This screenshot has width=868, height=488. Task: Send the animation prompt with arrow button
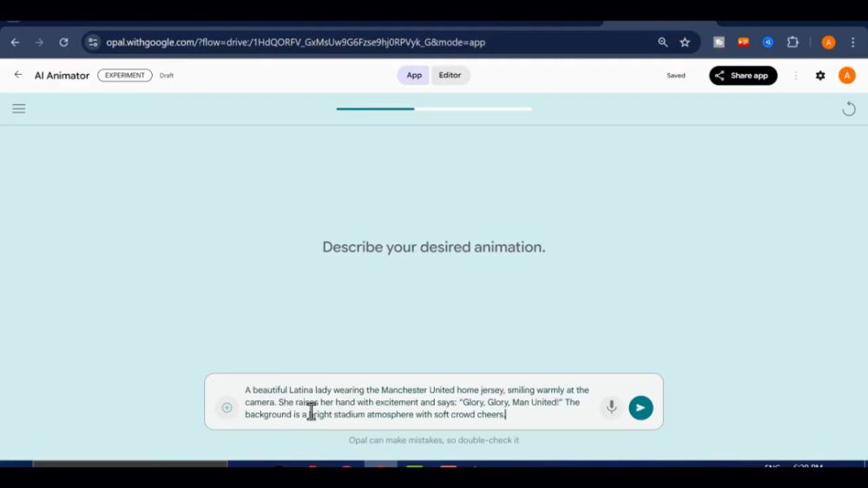tap(641, 407)
